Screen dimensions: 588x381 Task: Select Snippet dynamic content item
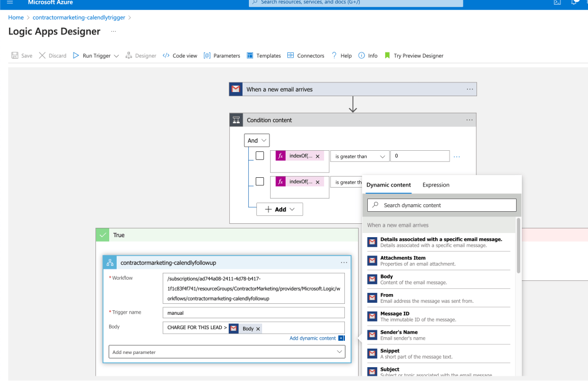click(x=439, y=353)
